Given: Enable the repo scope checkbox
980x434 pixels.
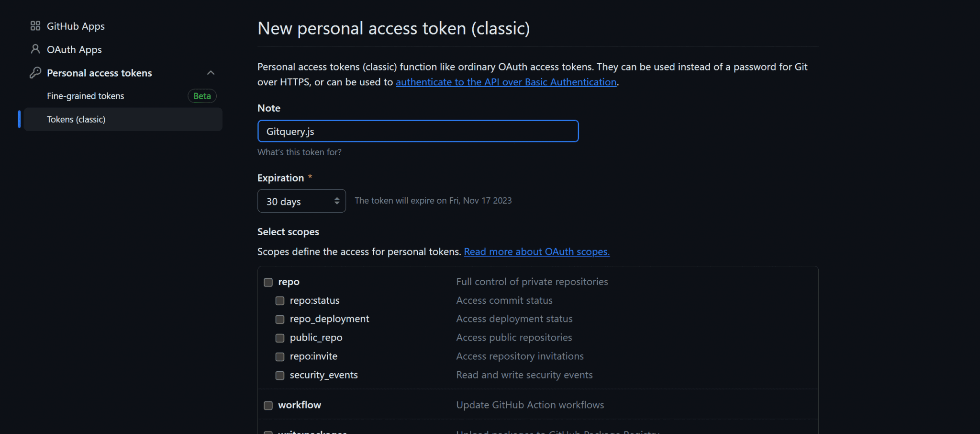Looking at the screenshot, I should tap(267, 282).
